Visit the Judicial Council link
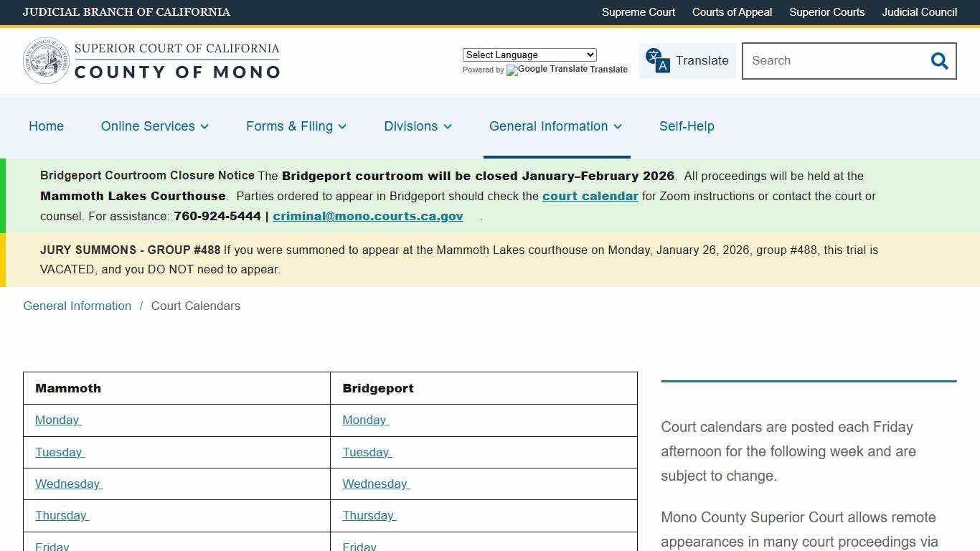This screenshot has width=980, height=551. (919, 12)
